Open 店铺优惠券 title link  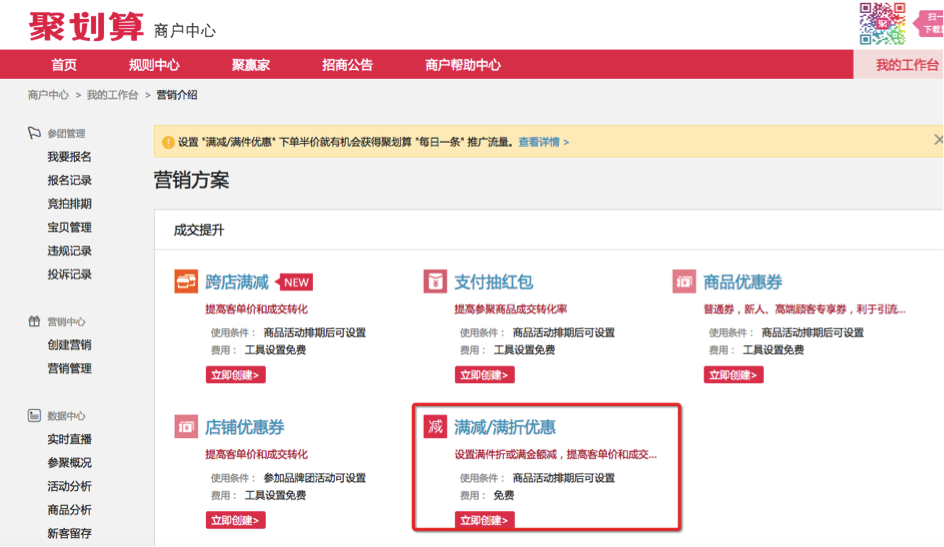(x=245, y=427)
